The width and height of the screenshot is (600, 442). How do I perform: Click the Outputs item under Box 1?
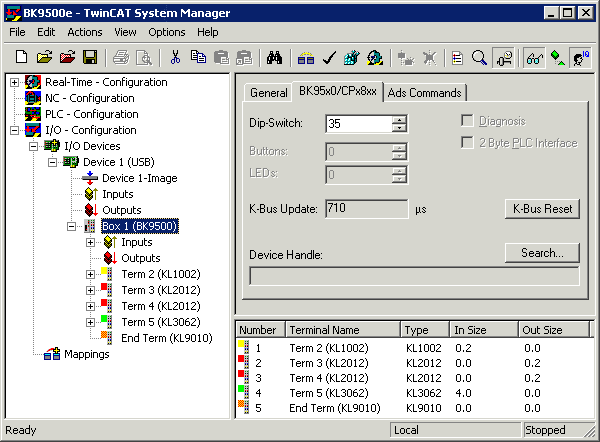[x=140, y=258]
